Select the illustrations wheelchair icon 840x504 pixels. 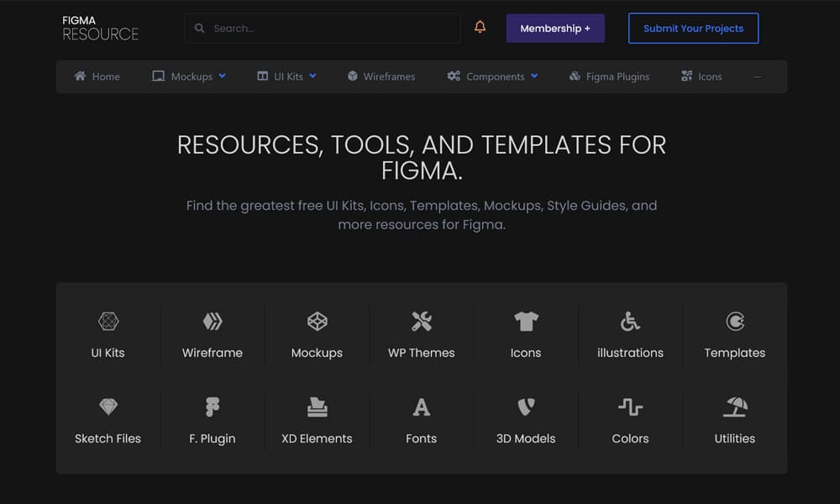pyautogui.click(x=630, y=322)
